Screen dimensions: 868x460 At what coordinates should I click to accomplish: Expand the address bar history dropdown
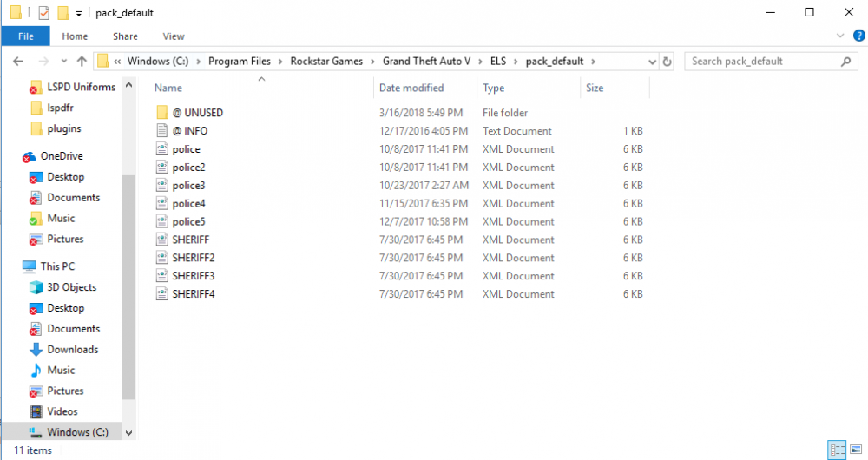[652, 62]
